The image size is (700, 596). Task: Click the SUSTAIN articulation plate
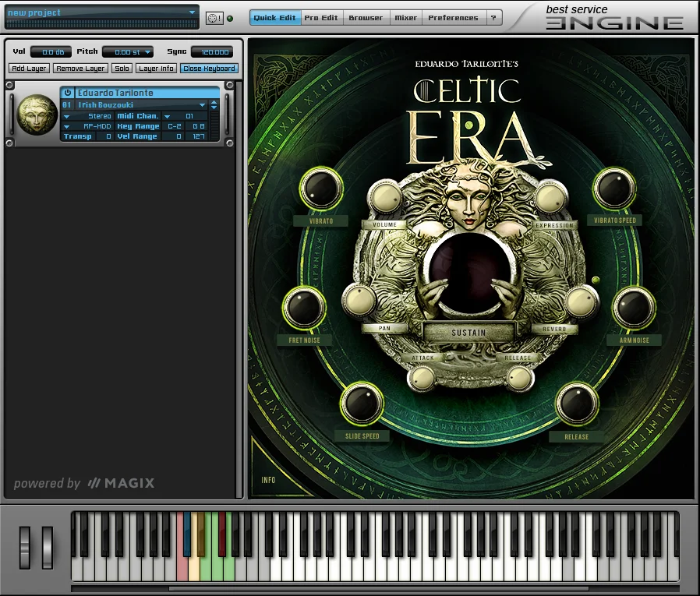[468, 333]
